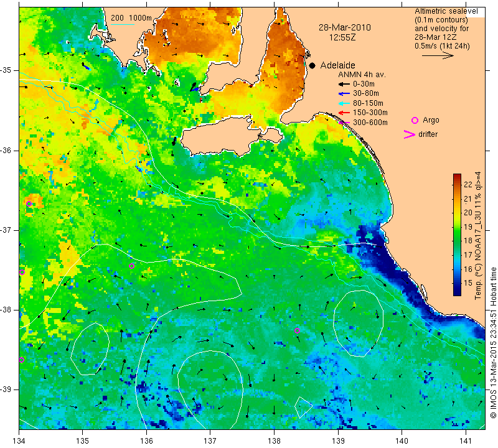Click the magenta Argo circle in legend
Viewport: 498px width, 448px height.
tap(415, 120)
